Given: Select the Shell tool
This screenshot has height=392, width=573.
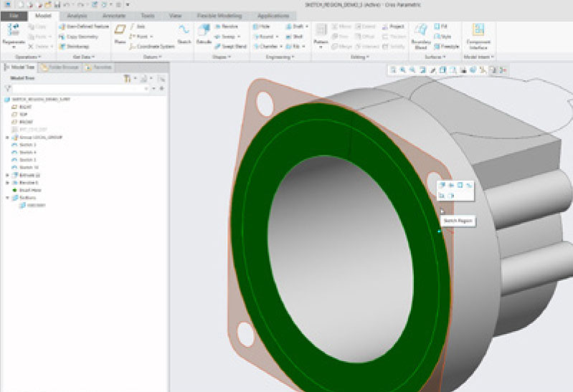Looking at the screenshot, I should [295, 37].
